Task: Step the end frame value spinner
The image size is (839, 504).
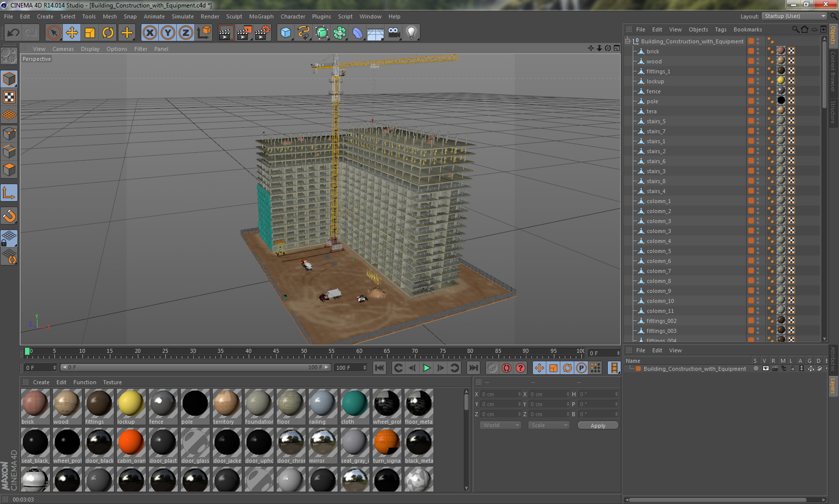Action: click(365, 368)
